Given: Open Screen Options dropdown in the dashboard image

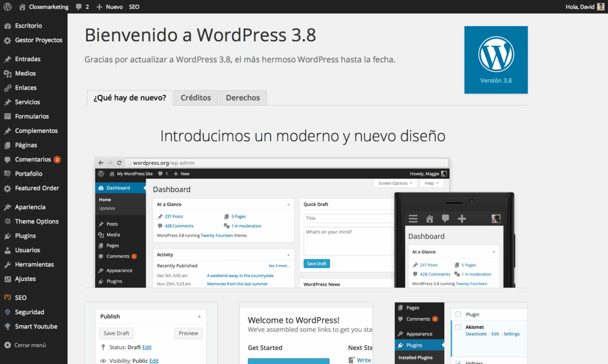Looking at the screenshot, I should (x=396, y=183).
